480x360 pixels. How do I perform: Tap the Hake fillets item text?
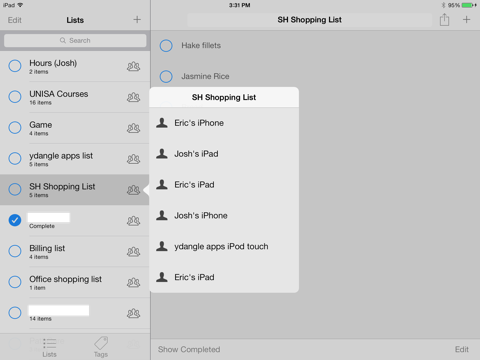point(201,45)
